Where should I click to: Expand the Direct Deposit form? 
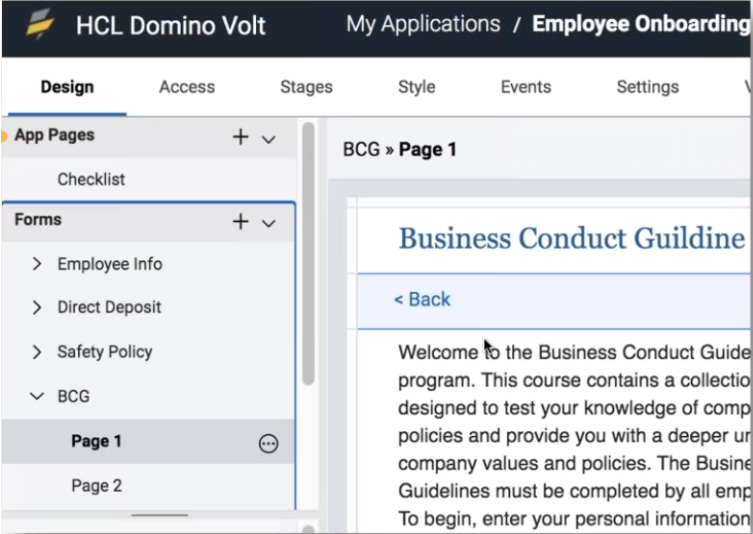pyautogui.click(x=37, y=307)
